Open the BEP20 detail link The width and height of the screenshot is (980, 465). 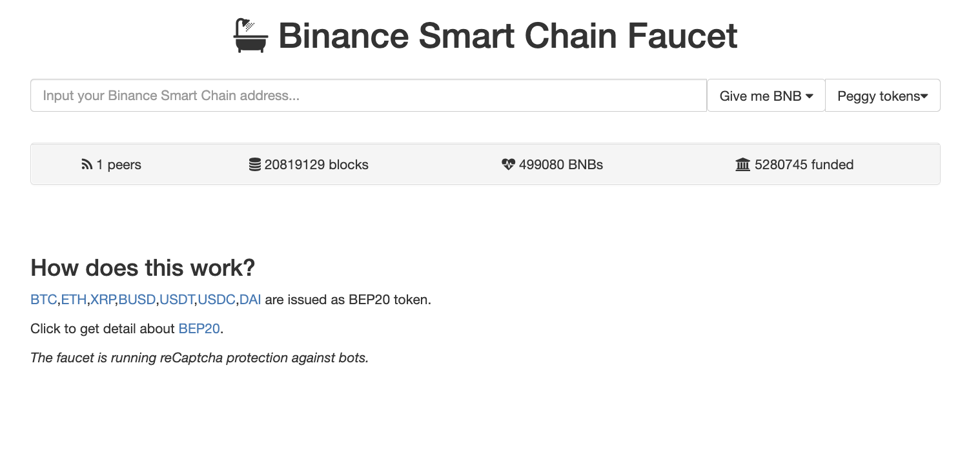pos(199,329)
